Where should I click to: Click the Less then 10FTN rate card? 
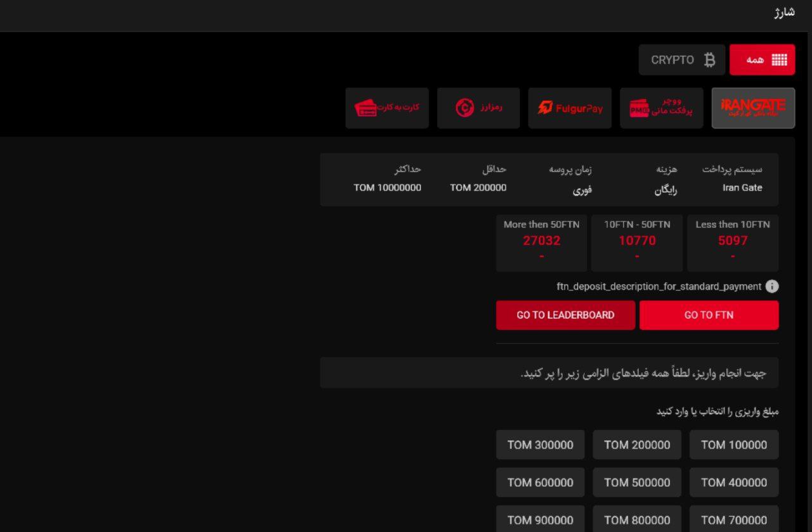[x=733, y=243]
